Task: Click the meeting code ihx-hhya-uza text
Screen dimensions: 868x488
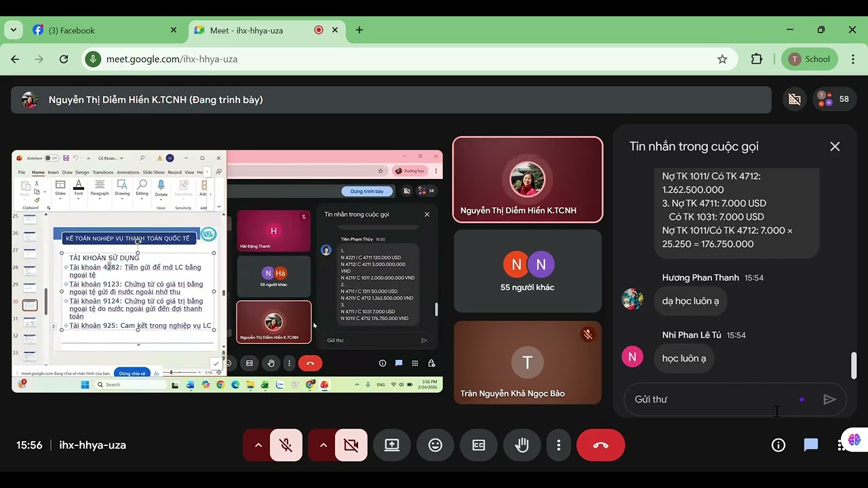Action: 92,445
